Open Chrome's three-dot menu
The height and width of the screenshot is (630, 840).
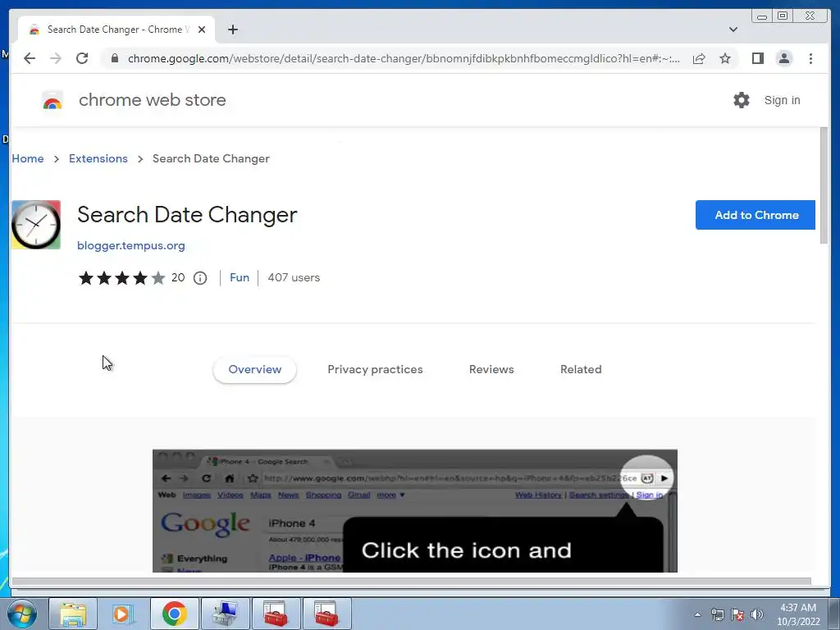tap(810, 58)
